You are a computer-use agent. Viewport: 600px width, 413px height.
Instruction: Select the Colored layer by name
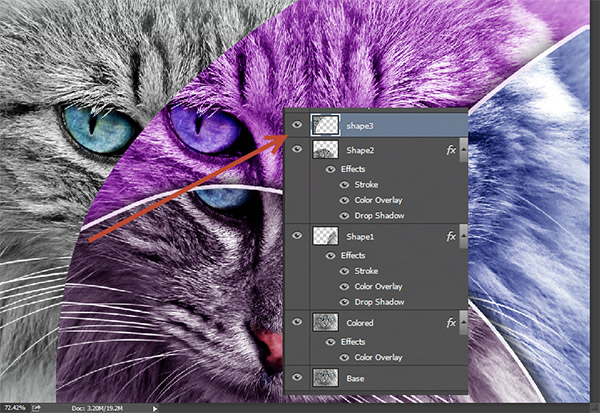click(362, 322)
